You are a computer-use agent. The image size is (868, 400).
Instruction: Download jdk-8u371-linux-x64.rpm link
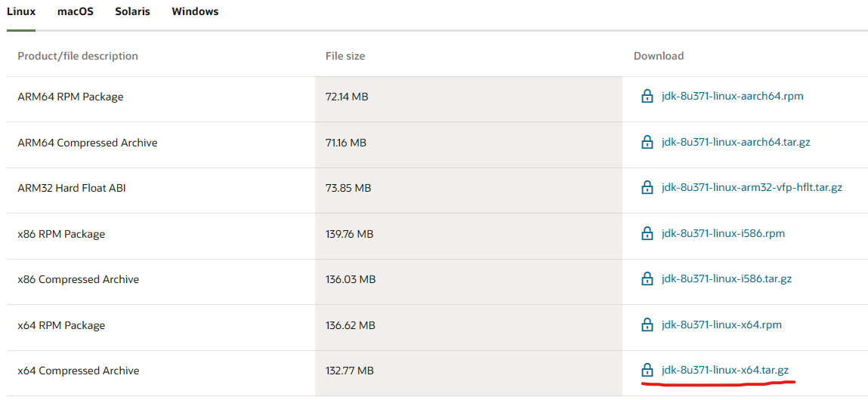tap(721, 325)
